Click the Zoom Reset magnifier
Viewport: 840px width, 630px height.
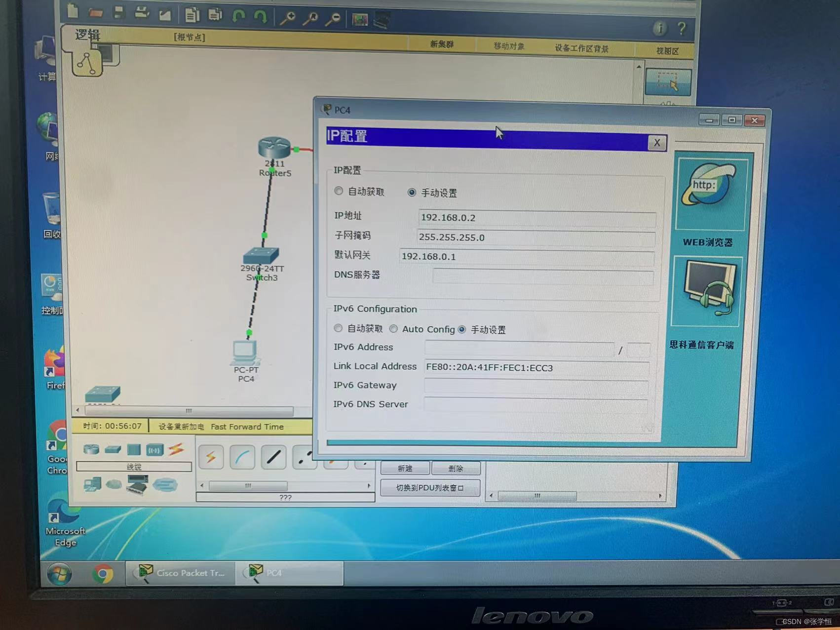[x=310, y=19]
